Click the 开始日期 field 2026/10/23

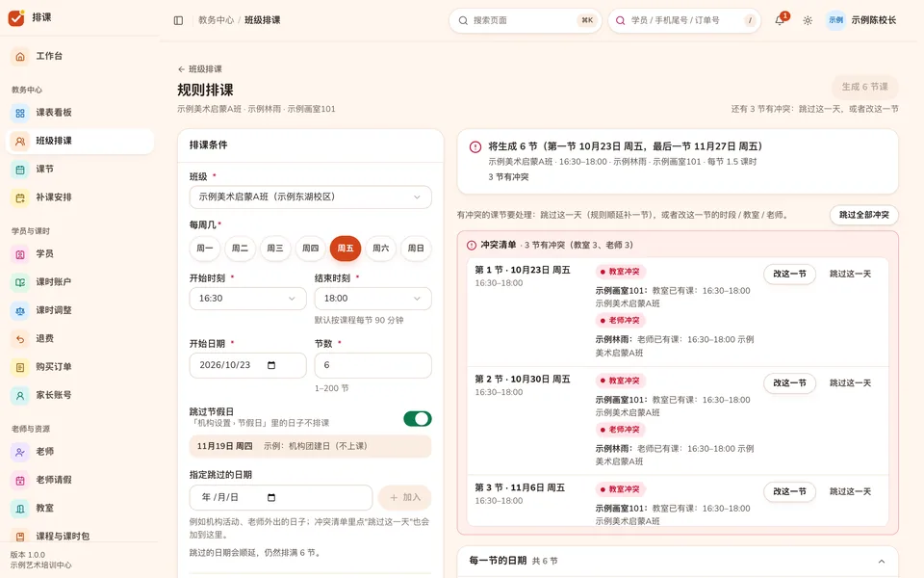[x=247, y=365]
